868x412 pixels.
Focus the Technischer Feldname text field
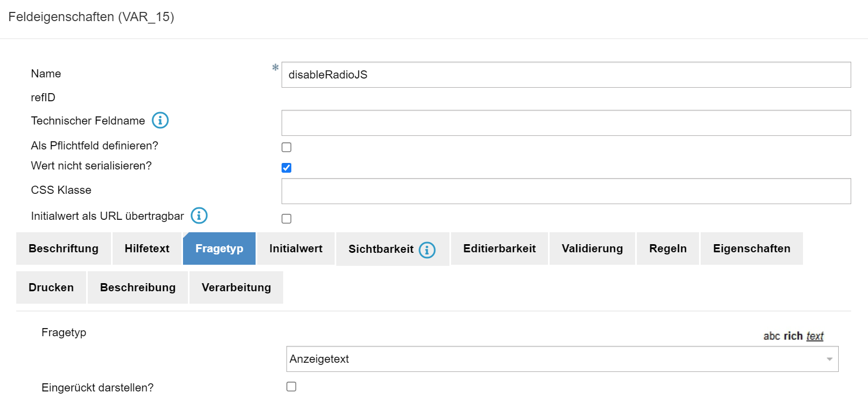(566, 123)
